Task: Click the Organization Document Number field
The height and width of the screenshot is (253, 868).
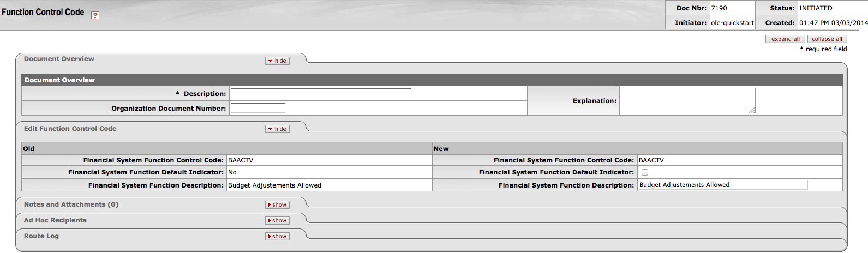Action: pos(258,108)
